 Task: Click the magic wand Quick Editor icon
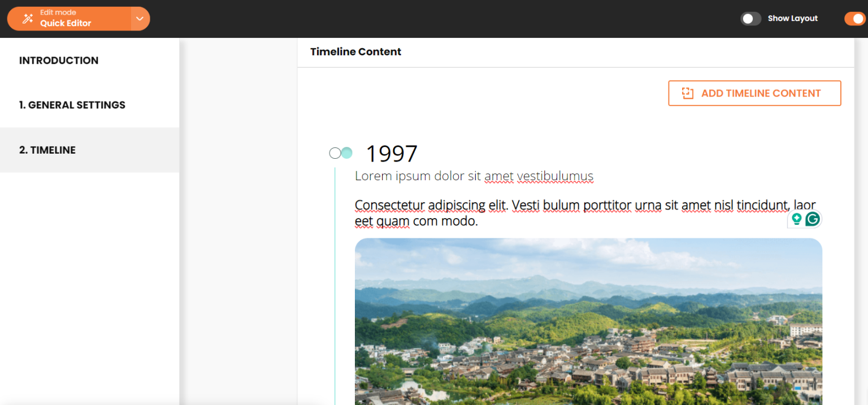click(27, 19)
